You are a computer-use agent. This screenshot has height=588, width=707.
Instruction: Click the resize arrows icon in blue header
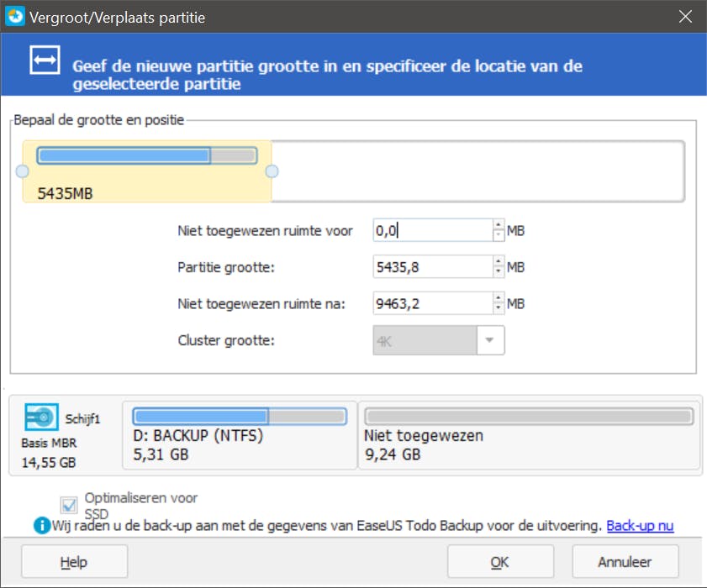tap(45, 60)
